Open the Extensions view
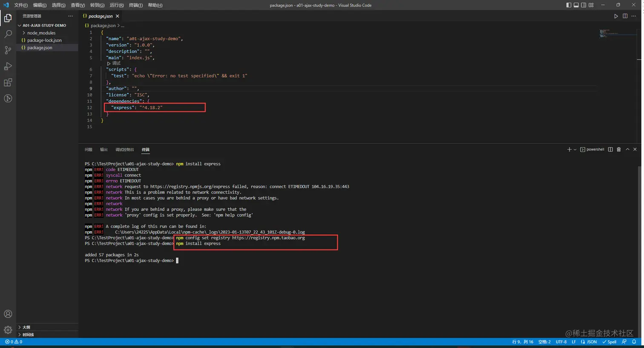This screenshot has width=644, height=348. 8,82
